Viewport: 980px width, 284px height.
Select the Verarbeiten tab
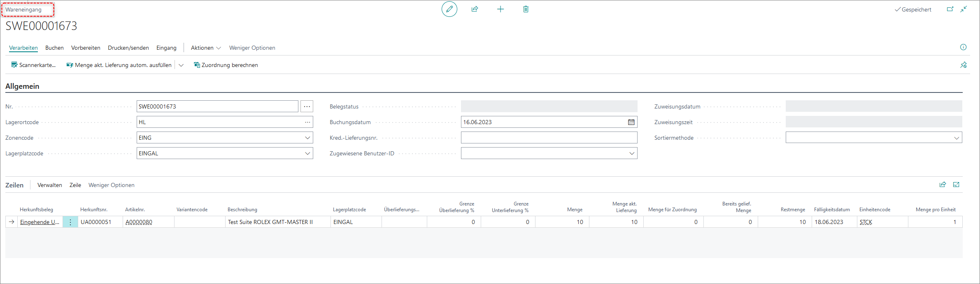coord(23,48)
